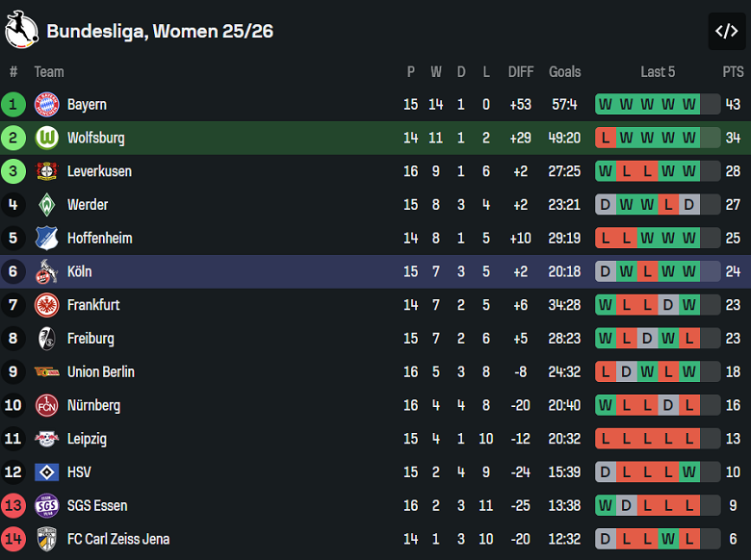
Task: Click the Frankfurt club crest
Action: (46, 305)
